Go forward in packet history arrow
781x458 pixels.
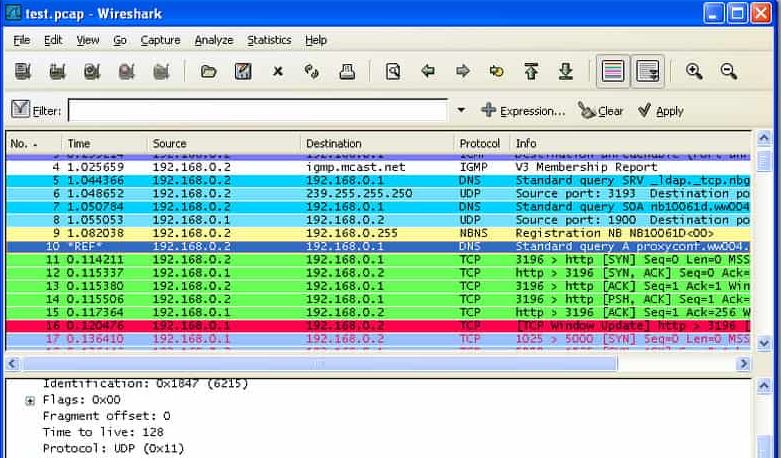coord(463,72)
